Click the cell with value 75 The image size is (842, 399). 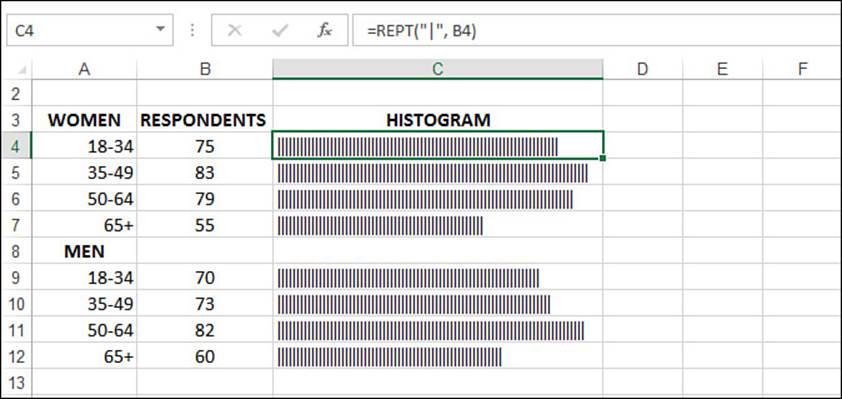(205, 146)
